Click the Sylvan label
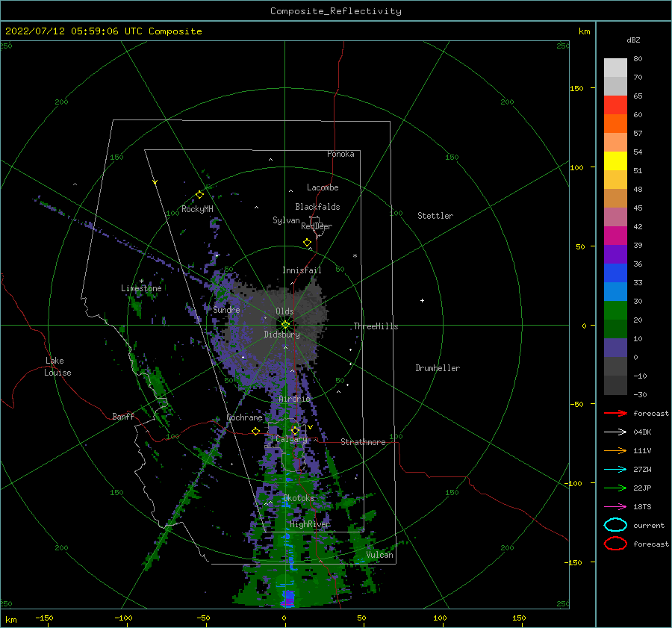 click(286, 220)
